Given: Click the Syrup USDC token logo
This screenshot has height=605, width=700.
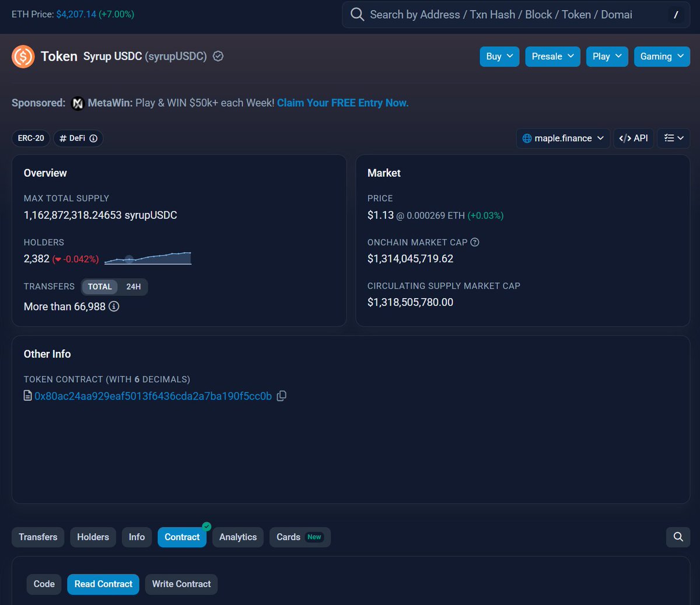Looking at the screenshot, I should (23, 57).
